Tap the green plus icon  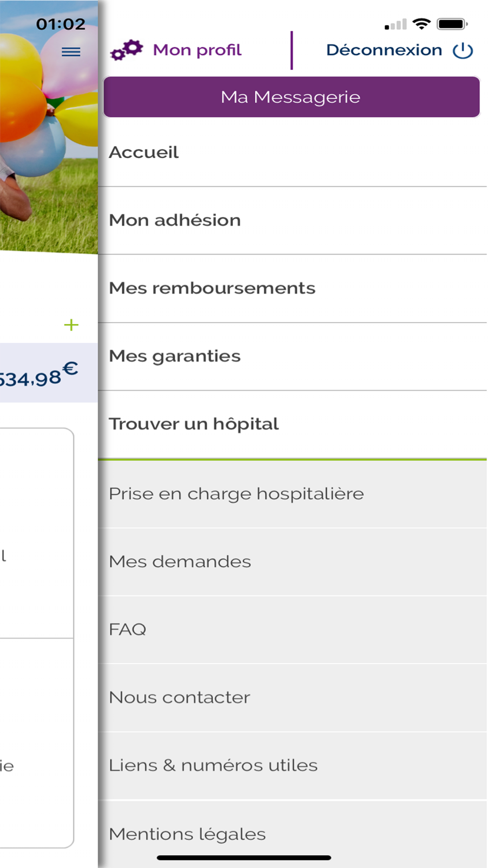71,325
